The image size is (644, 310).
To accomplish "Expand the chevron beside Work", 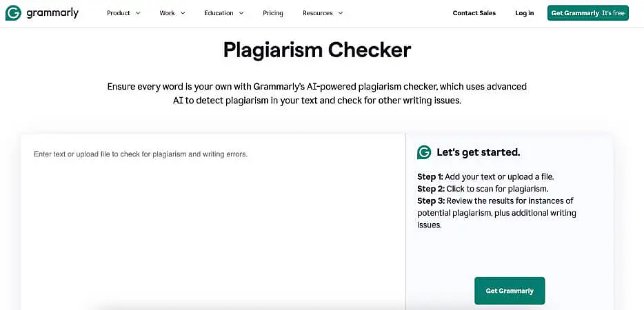I will [183, 13].
